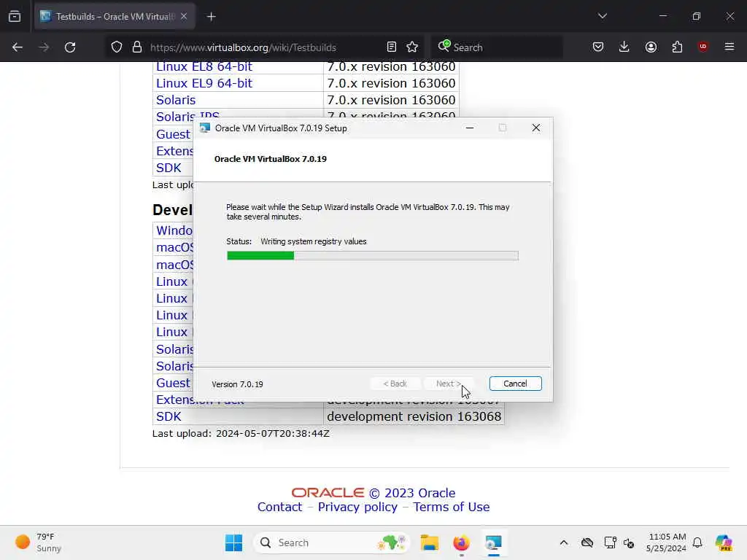Toggle reader view for this page
Screen dimensions: 747x560
pyautogui.click(x=392, y=47)
